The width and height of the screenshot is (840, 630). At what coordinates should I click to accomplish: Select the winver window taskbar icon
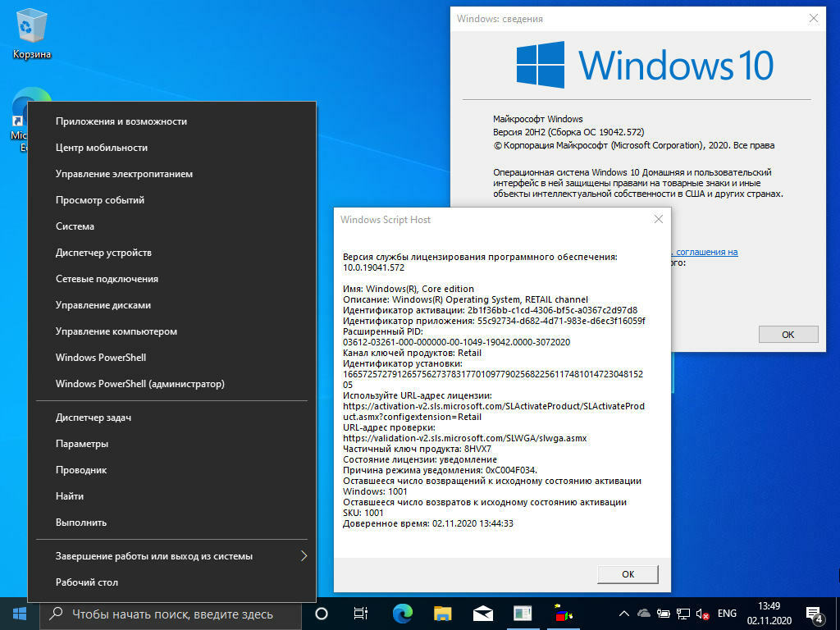(523, 614)
